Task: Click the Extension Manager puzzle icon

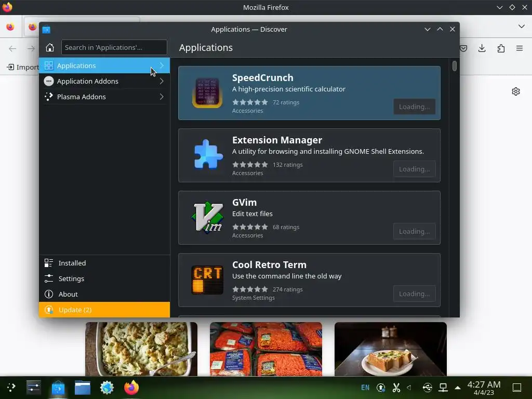Action: click(208, 154)
